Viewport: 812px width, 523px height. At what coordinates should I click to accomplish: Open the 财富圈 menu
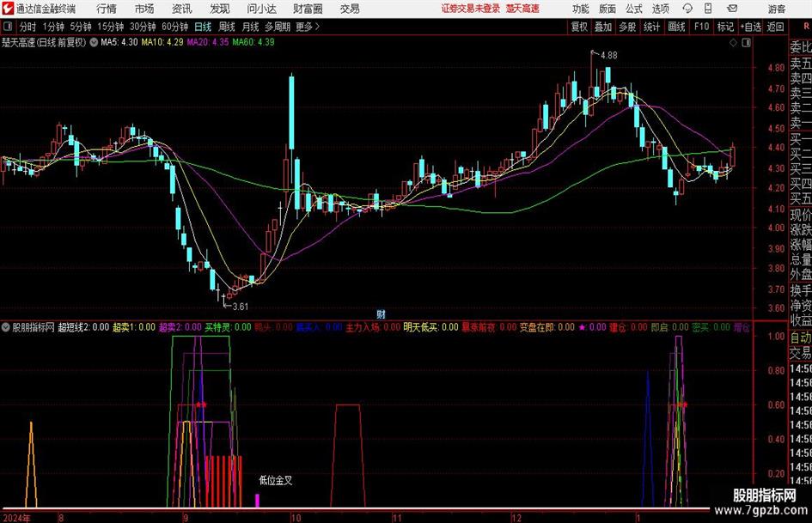pyautogui.click(x=308, y=9)
